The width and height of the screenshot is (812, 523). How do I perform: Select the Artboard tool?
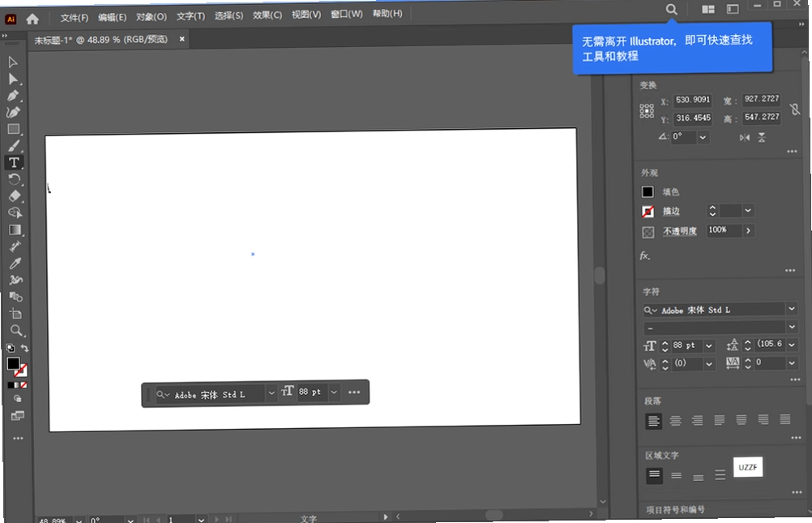(16, 314)
